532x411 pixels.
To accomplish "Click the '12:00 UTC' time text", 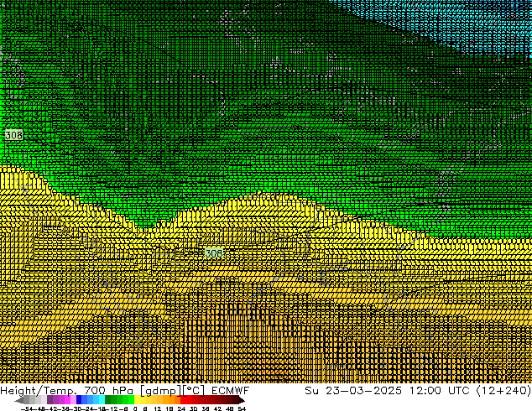I will coord(440,391).
